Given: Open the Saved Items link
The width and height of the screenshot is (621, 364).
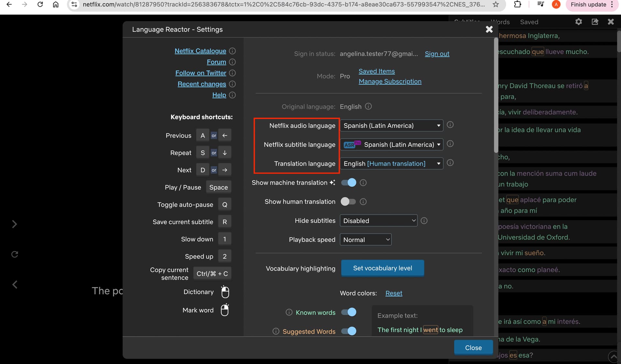Looking at the screenshot, I should click(376, 71).
